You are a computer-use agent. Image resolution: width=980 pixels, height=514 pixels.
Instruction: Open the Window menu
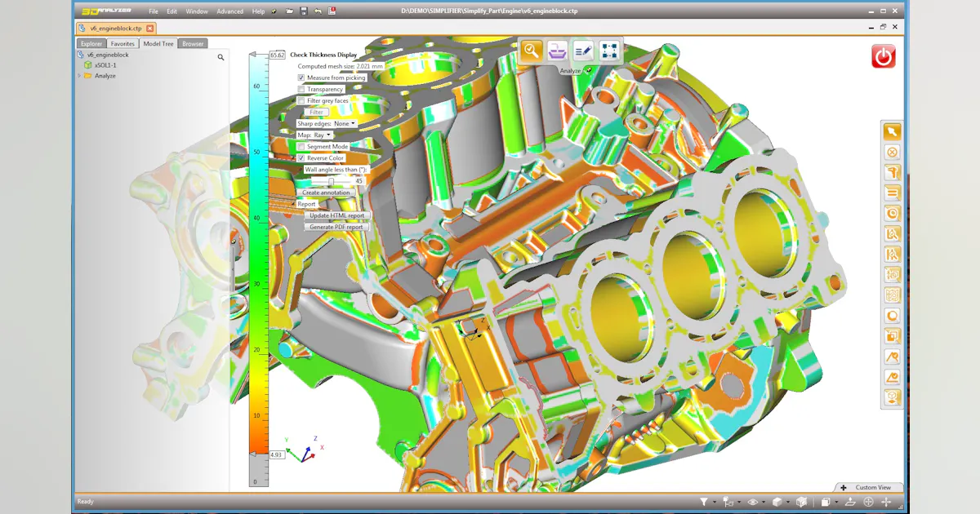pyautogui.click(x=197, y=11)
